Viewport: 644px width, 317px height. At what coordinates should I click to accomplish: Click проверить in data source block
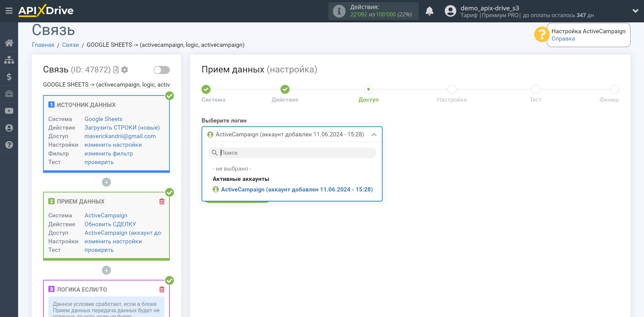pyautogui.click(x=99, y=162)
